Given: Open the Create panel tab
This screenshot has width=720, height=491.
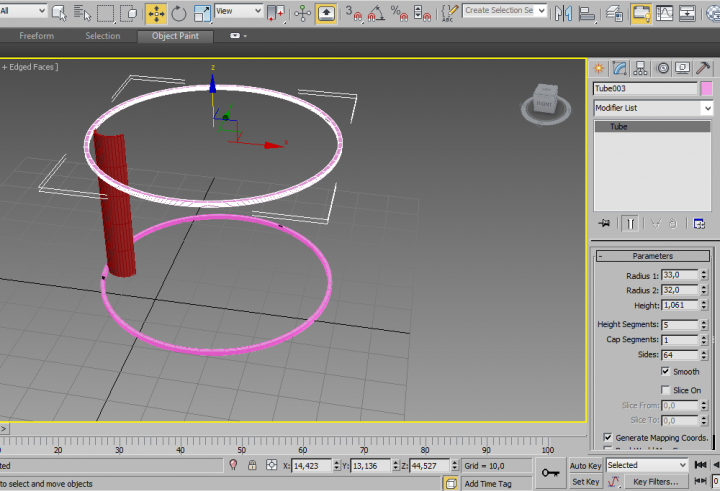Looking at the screenshot, I should (x=599, y=68).
